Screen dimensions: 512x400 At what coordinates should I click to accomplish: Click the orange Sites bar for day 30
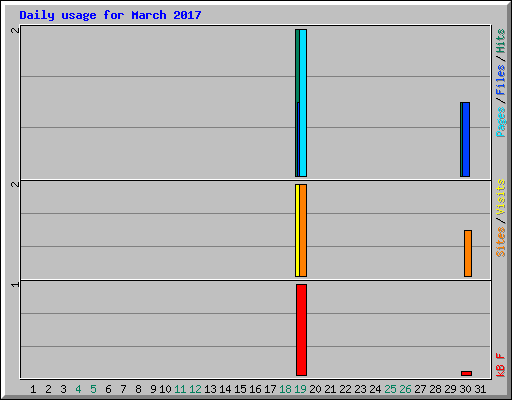468,253
